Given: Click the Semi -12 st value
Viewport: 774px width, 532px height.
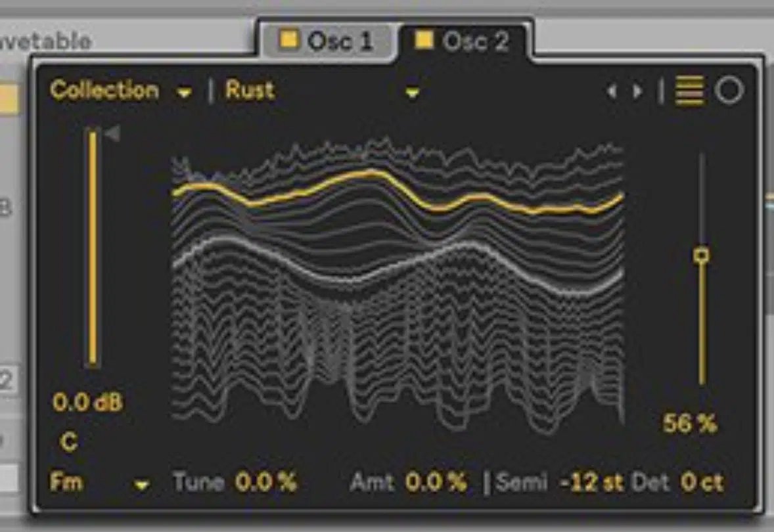Looking at the screenshot, I should click(592, 482).
